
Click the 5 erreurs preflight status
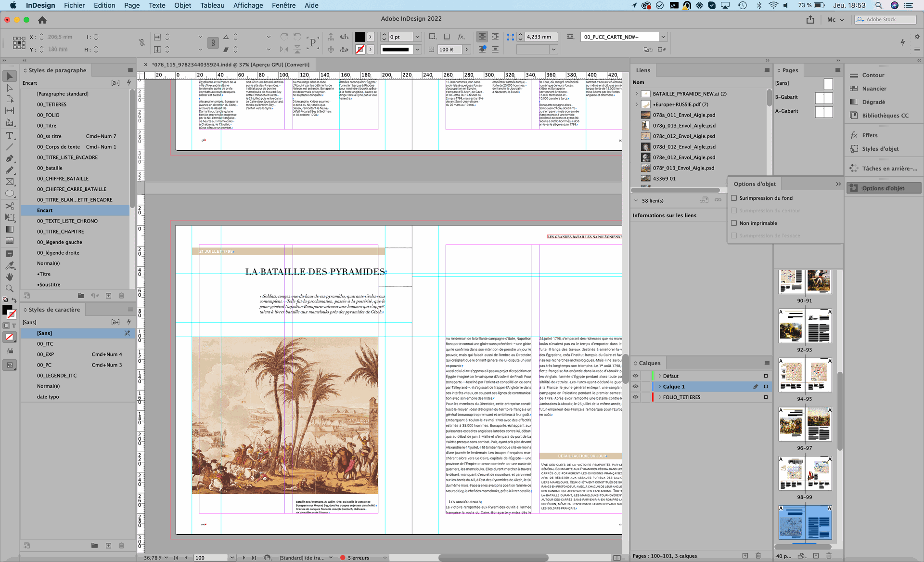(x=358, y=558)
